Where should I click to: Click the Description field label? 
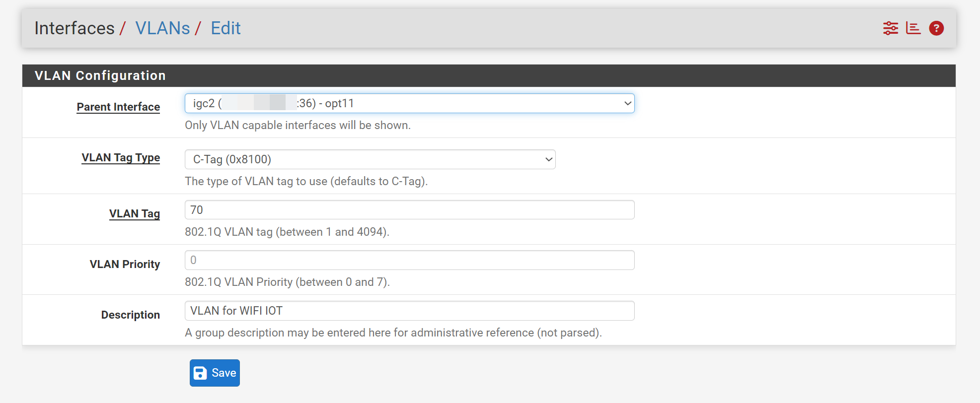coord(130,315)
